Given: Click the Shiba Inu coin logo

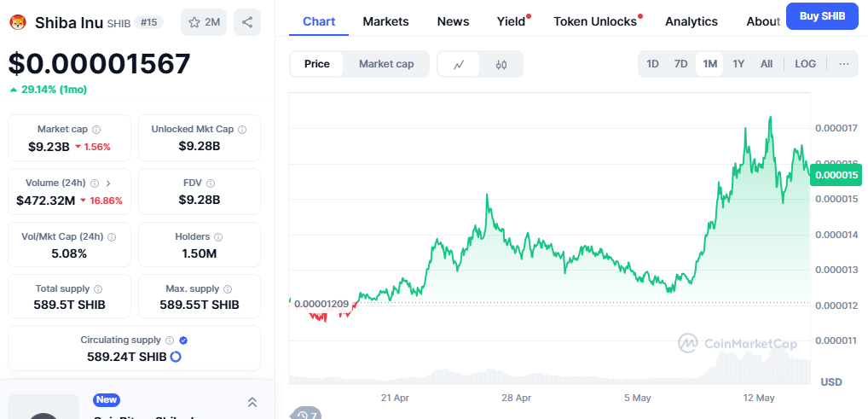Looking at the screenshot, I should [18, 22].
